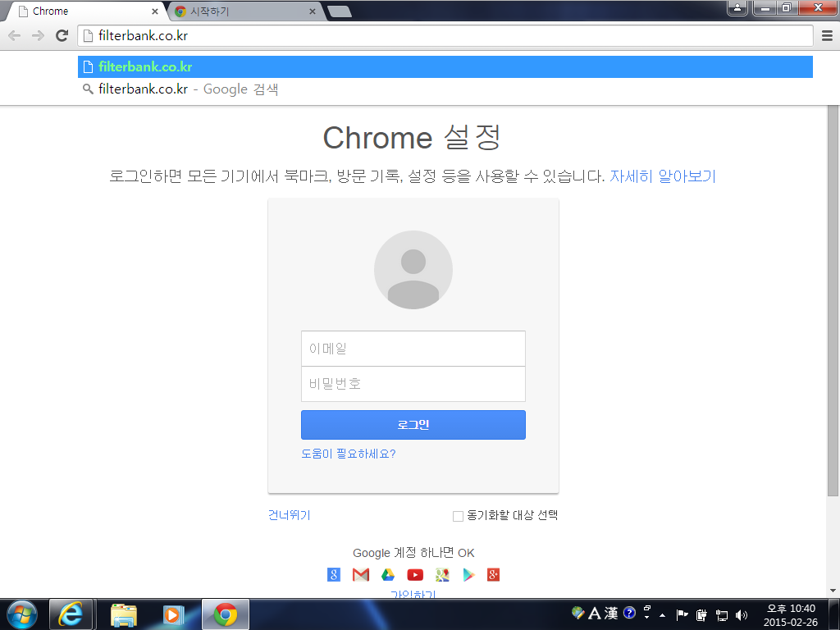Click the IME options tray icon
This screenshot has height=630, width=840.
point(577,612)
